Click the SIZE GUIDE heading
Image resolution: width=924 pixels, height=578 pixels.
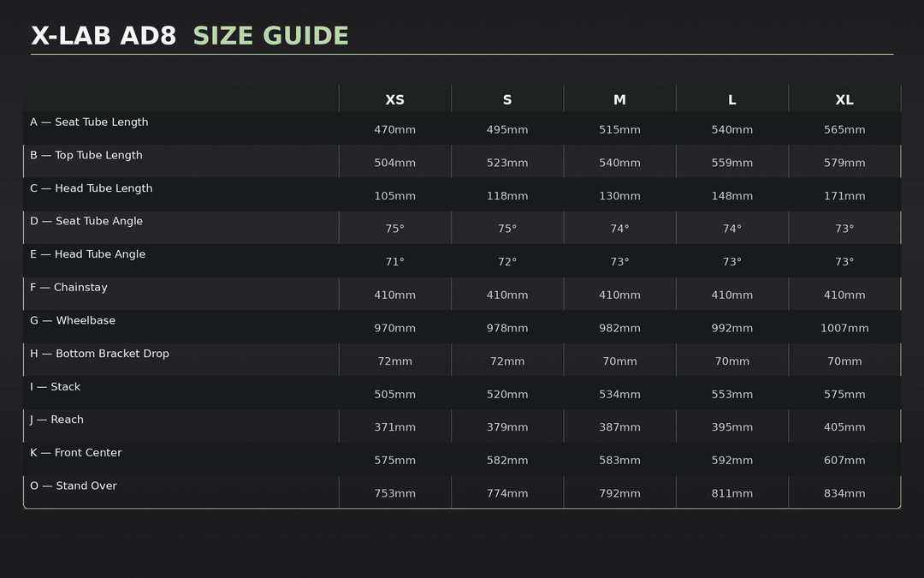[x=270, y=36]
